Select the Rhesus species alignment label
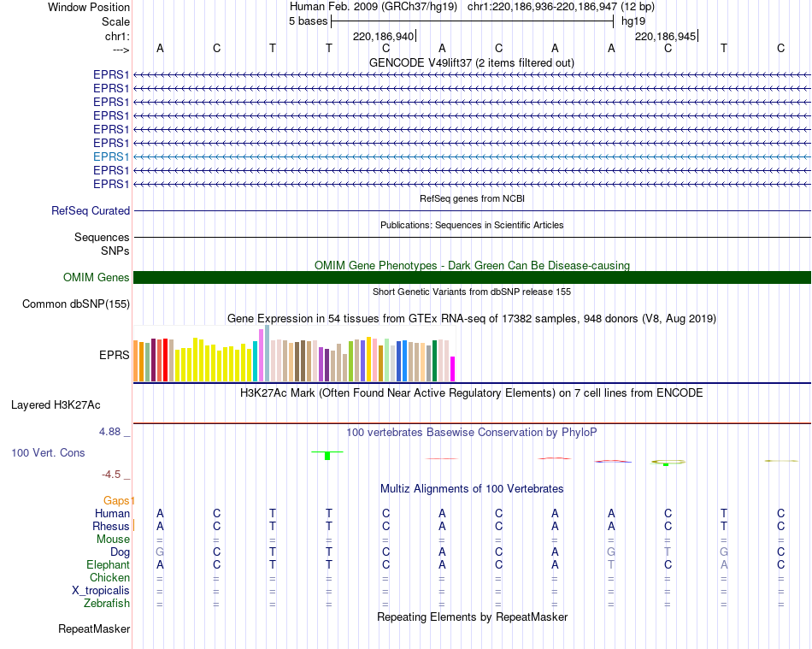The width and height of the screenshot is (812, 649). (111, 526)
